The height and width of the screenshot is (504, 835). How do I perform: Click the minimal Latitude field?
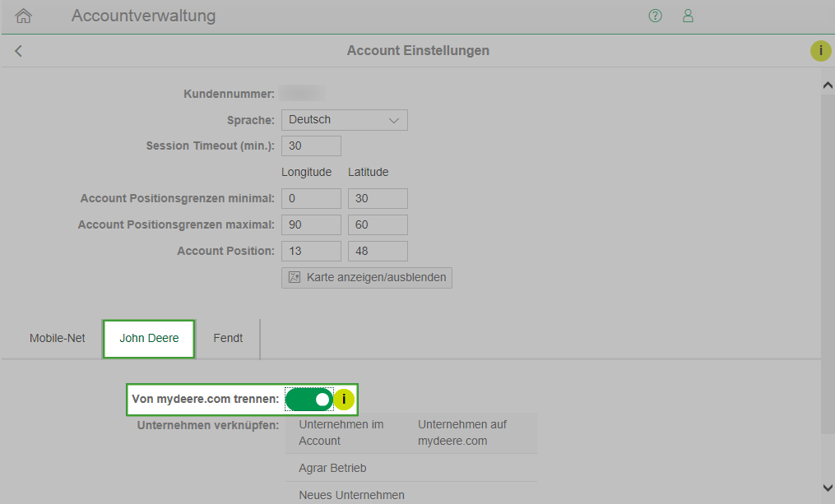point(378,199)
